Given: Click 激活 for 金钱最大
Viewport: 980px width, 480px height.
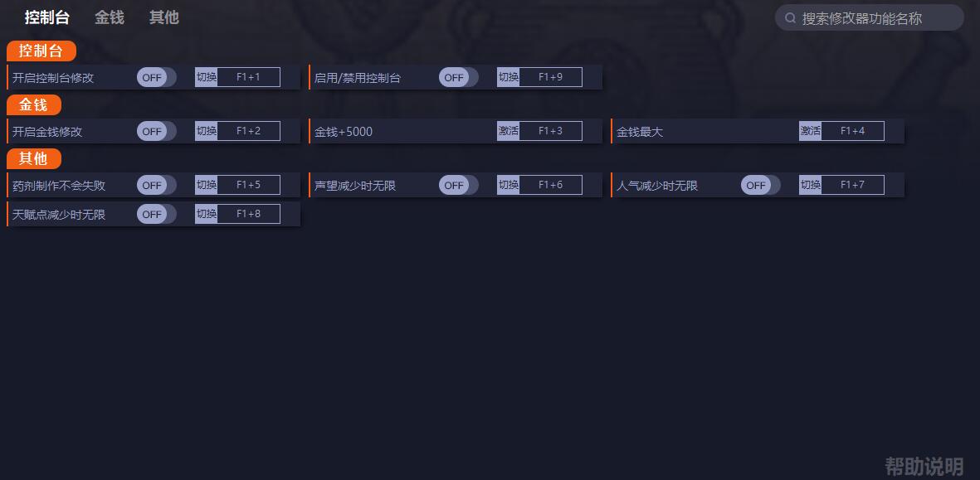Looking at the screenshot, I should [x=810, y=131].
